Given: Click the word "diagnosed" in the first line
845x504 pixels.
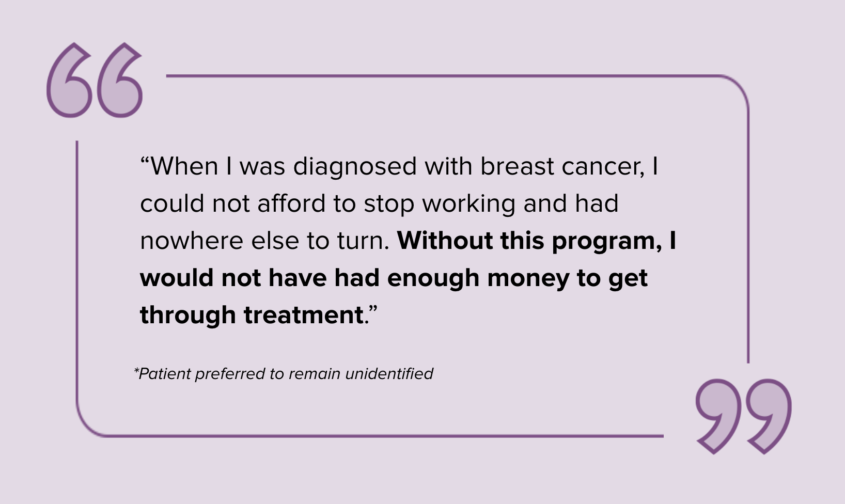Looking at the screenshot, I should pos(355,167).
